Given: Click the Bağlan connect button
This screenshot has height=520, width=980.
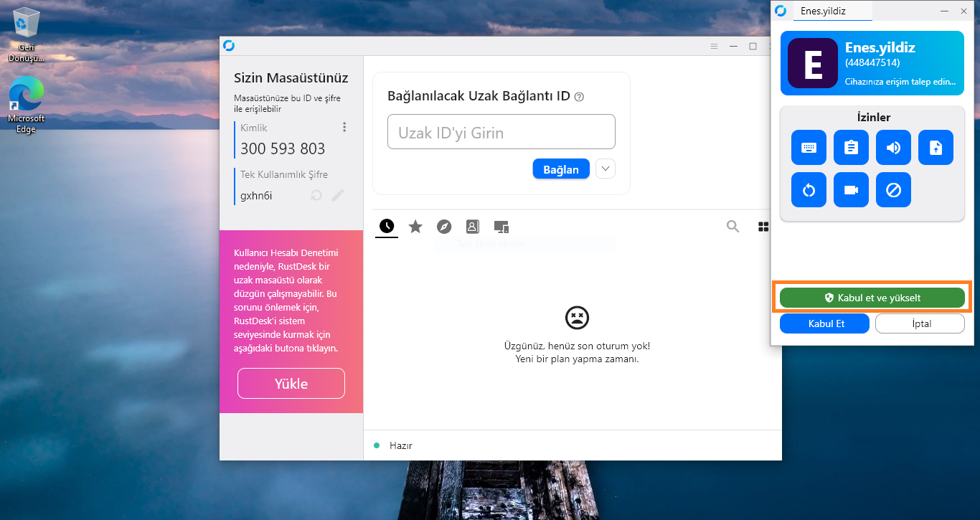Looking at the screenshot, I should click(x=561, y=169).
